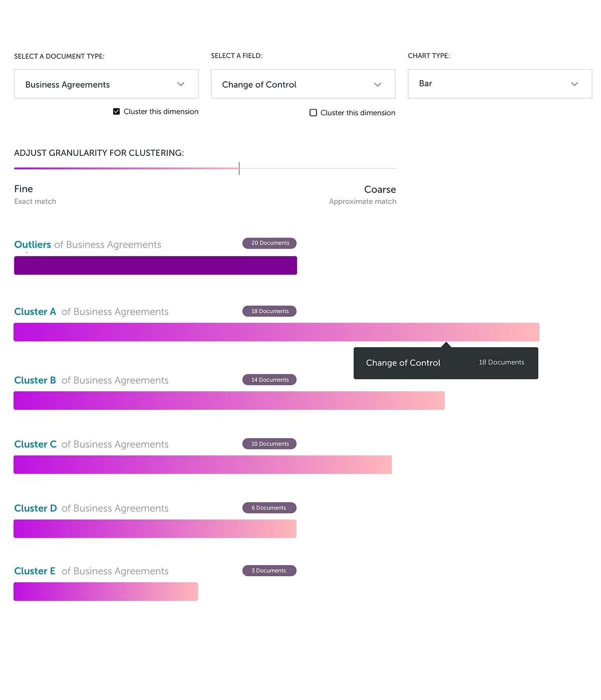Open the Cluster C link

click(x=35, y=444)
